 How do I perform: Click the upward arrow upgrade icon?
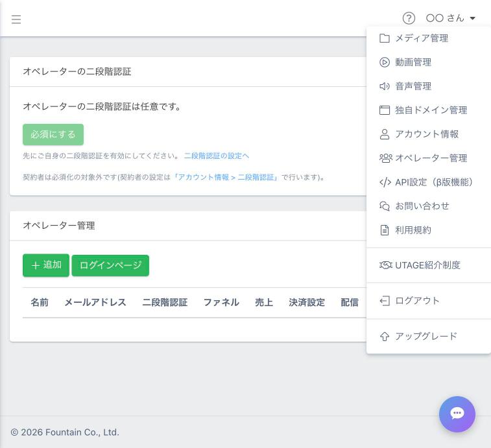tap(385, 336)
